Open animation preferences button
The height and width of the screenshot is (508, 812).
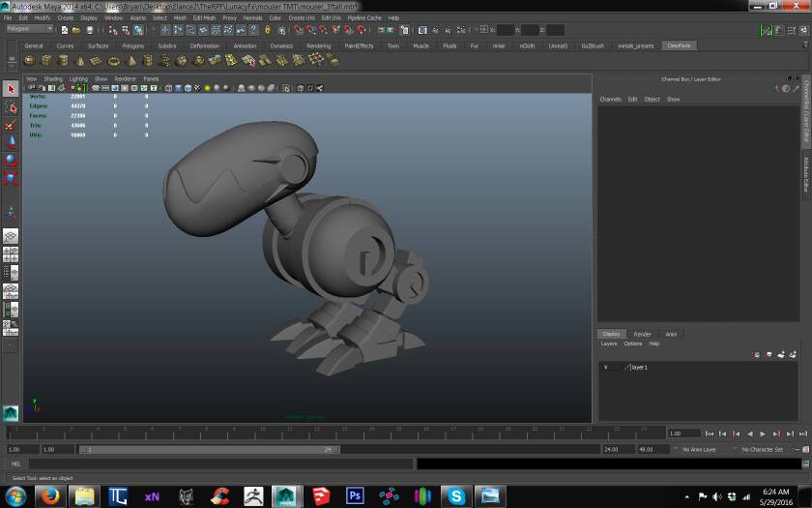pyautogui.click(x=805, y=449)
